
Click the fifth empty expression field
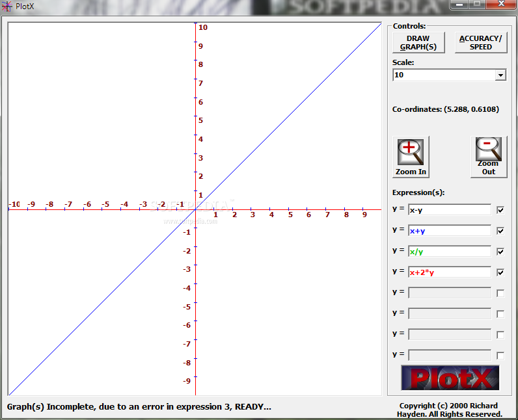coord(450,293)
